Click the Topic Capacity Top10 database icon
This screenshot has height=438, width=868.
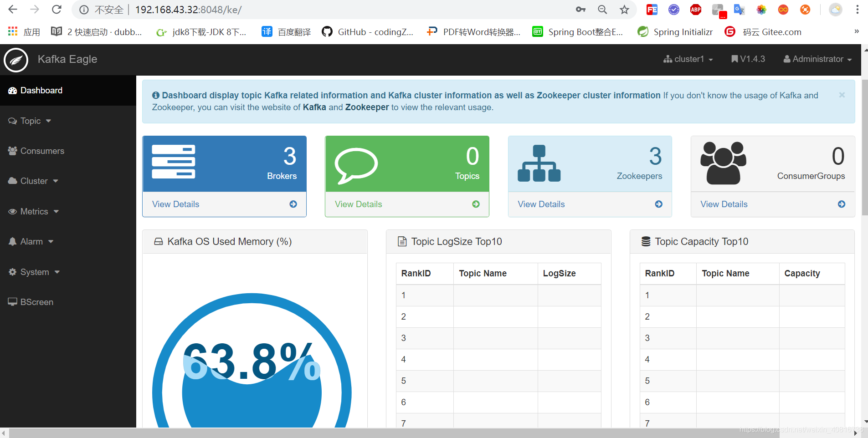pyautogui.click(x=646, y=241)
